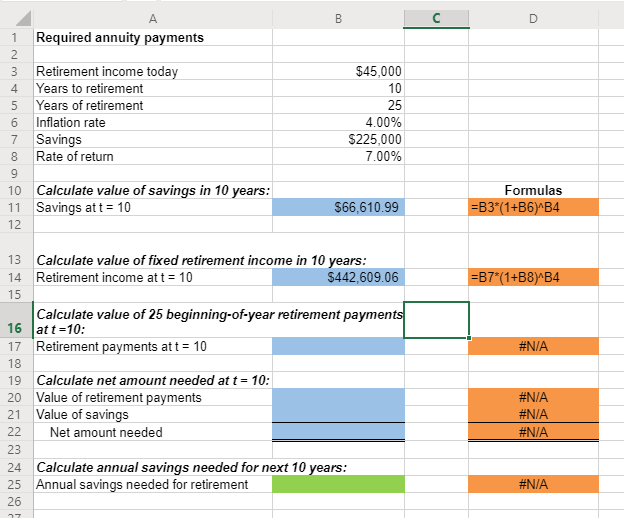This screenshot has height=518, width=624.
Task: Click 'Calculate annual savings needed' heading
Action: point(191,467)
